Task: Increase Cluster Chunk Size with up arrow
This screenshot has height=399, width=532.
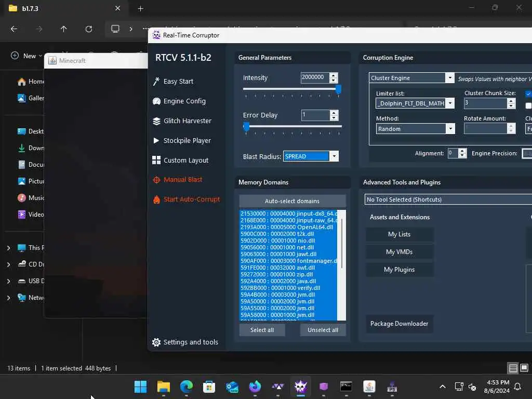Action: 511,101
